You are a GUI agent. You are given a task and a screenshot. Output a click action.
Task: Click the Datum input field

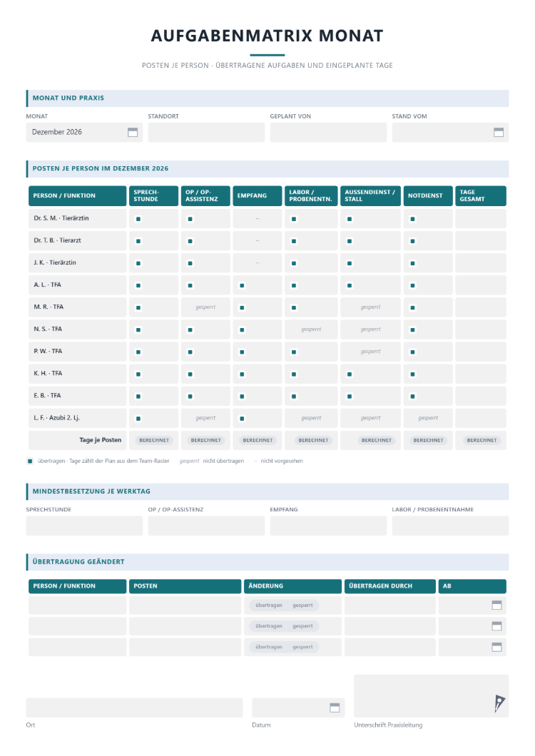coord(298,708)
